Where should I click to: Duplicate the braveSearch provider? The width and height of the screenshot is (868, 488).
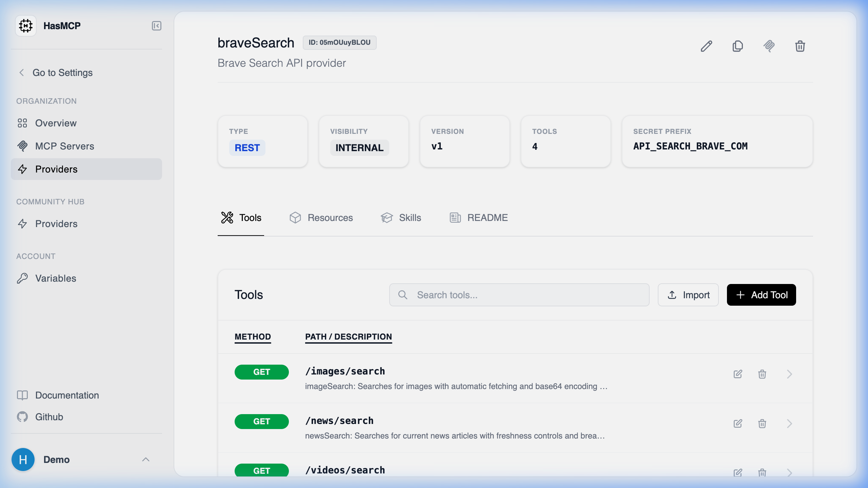[737, 46]
